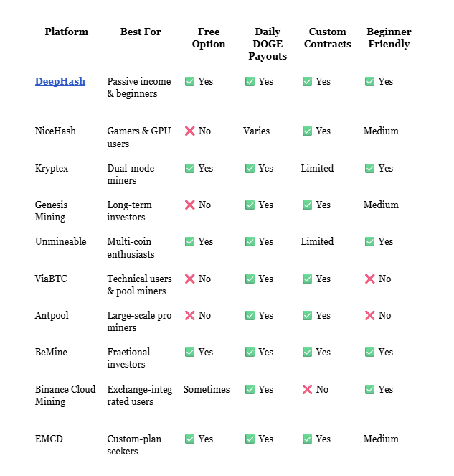454x476 pixels.
Task: Click green check in EMCD Custom Contracts
Action: click(x=308, y=439)
